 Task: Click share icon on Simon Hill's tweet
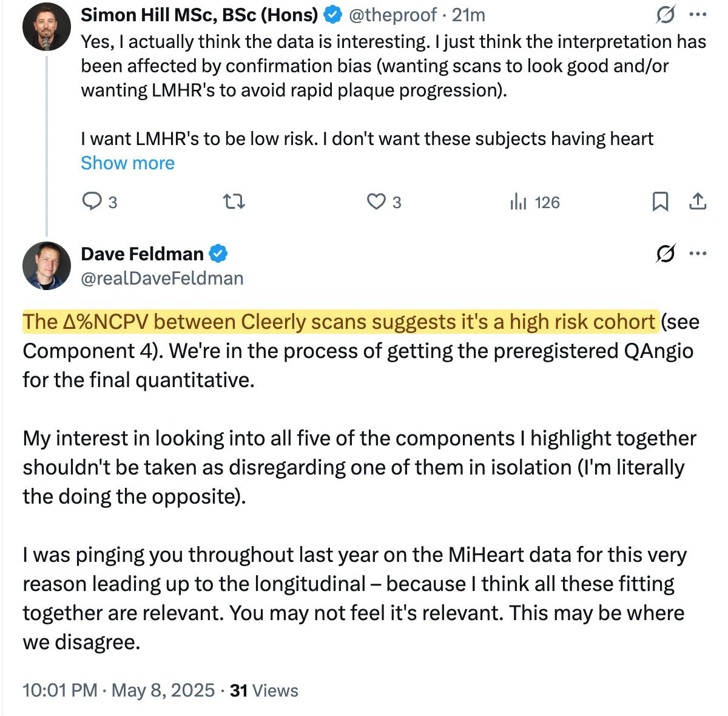click(698, 201)
